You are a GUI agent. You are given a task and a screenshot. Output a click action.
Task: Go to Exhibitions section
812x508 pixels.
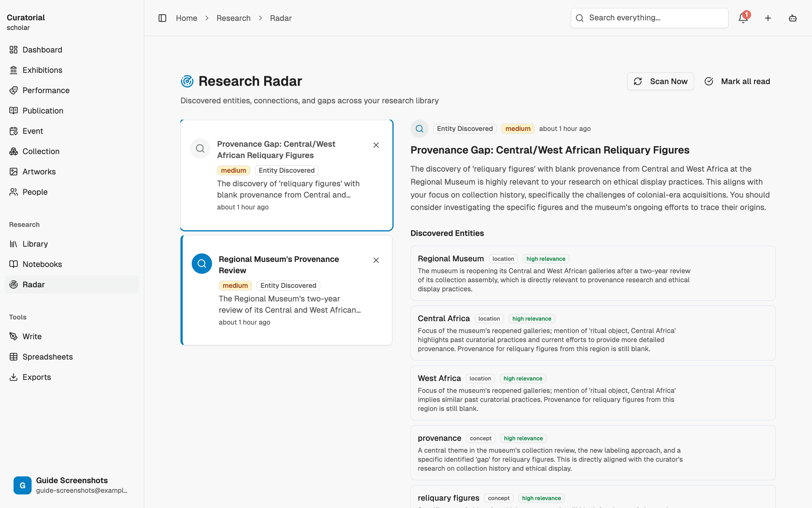(72, 70)
